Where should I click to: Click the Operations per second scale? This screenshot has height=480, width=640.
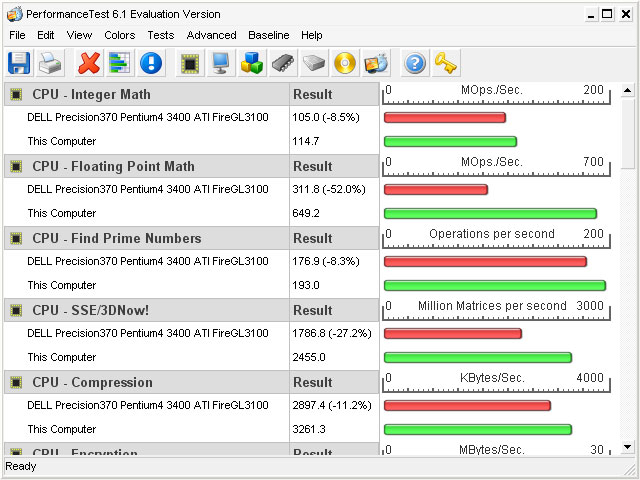(496, 238)
